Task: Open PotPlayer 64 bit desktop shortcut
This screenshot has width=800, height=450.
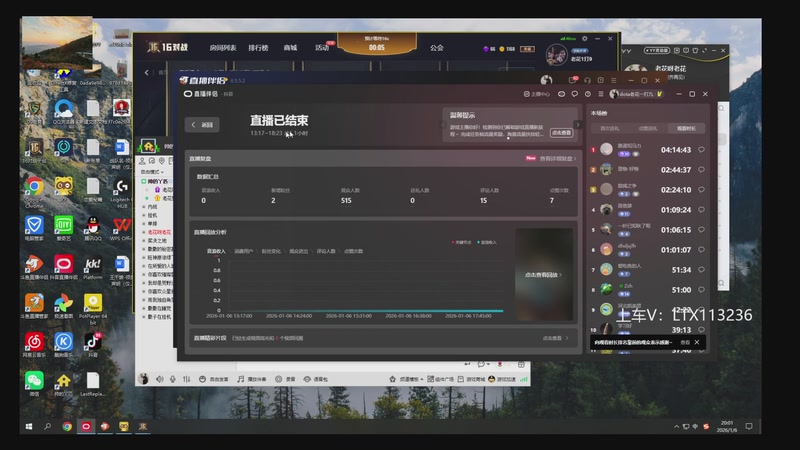Action: (93, 309)
